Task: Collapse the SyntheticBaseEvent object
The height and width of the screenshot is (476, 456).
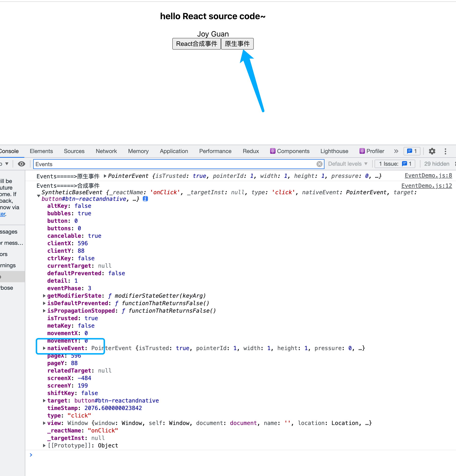Action: (39, 195)
